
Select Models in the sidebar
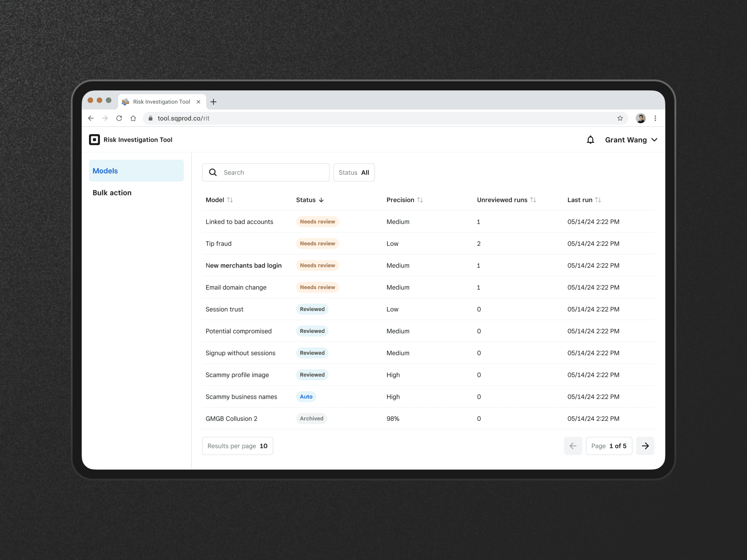pos(136,171)
